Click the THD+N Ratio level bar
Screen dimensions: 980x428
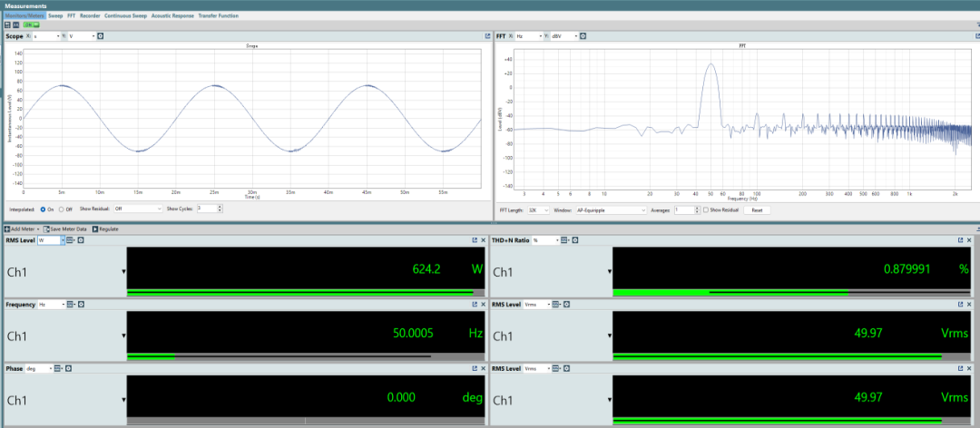point(791,292)
